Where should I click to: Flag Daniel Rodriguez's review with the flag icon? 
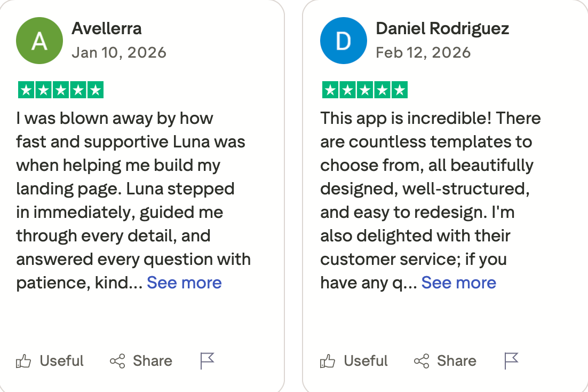point(511,361)
